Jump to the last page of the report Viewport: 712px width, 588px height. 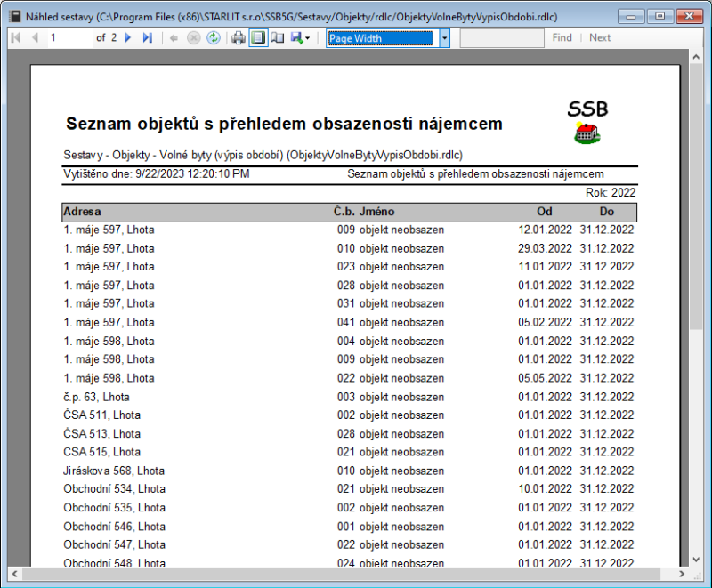tap(148, 37)
